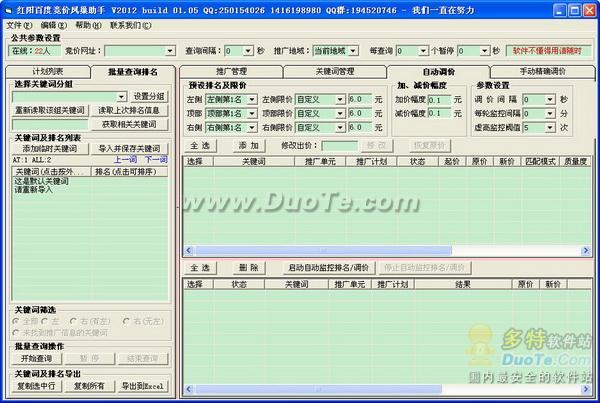
Task: Click the 左侧限价 6.0 price field
Action: click(359, 100)
